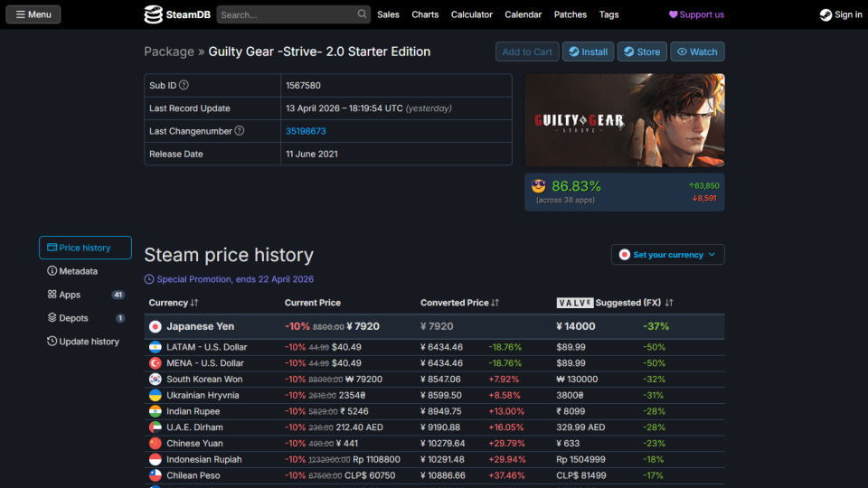Click the search magnifier icon
This screenshot has width=868, height=488.
point(363,14)
